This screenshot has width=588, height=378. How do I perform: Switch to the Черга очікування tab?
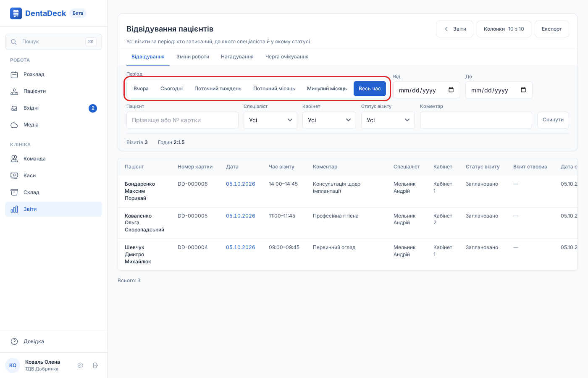coord(287,57)
